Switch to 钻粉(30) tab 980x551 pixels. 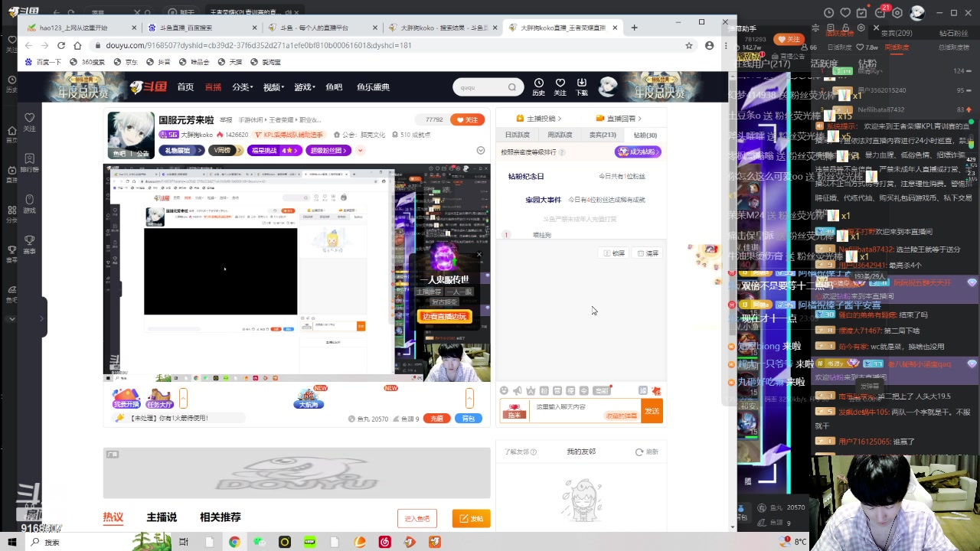point(645,135)
